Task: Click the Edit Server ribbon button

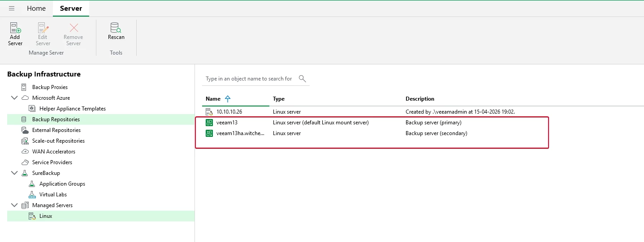Action: click(x=43, y=34)
